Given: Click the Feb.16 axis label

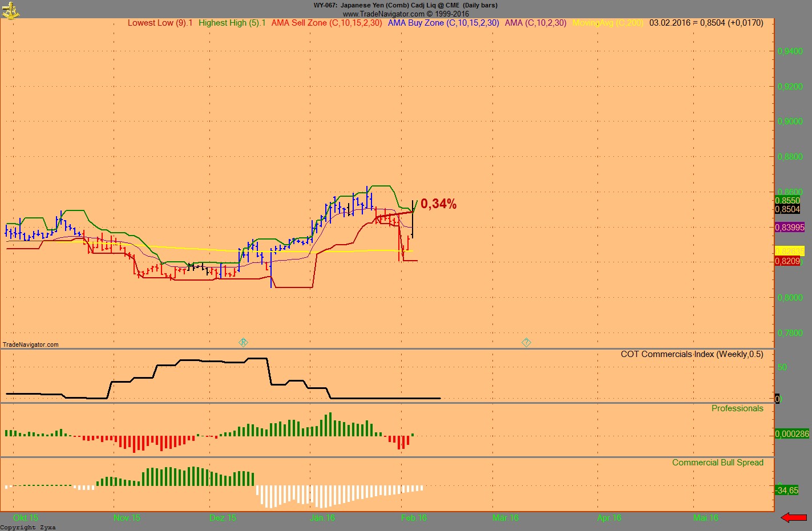Looking at the screenshot, I should pos(414,518).
